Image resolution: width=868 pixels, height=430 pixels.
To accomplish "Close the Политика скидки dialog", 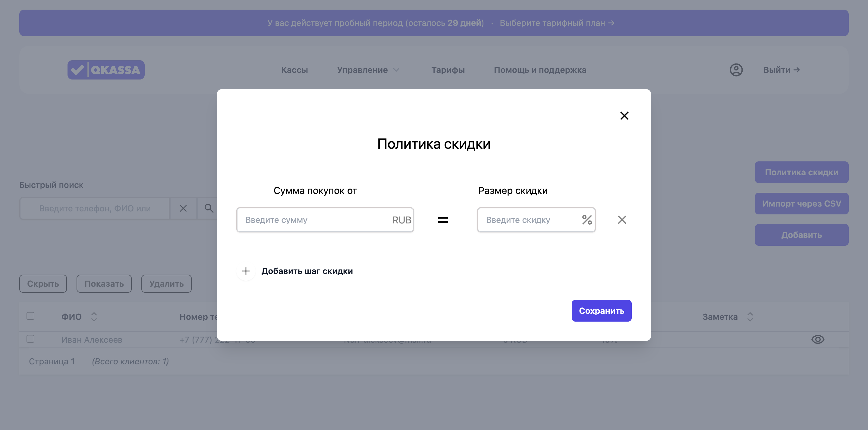I will (x=624, y=116).
